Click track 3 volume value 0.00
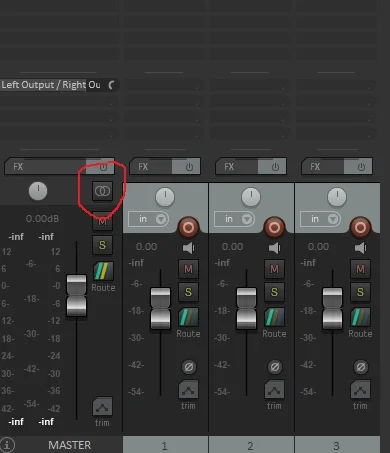Screen dimensions: 390x453 (318, 247)
